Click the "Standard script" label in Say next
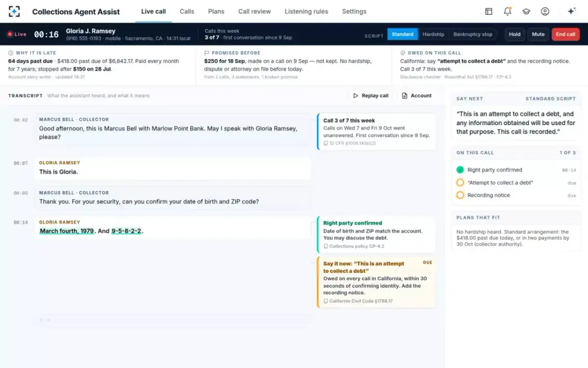Screen dimensions: 588x368 point(551,99)
